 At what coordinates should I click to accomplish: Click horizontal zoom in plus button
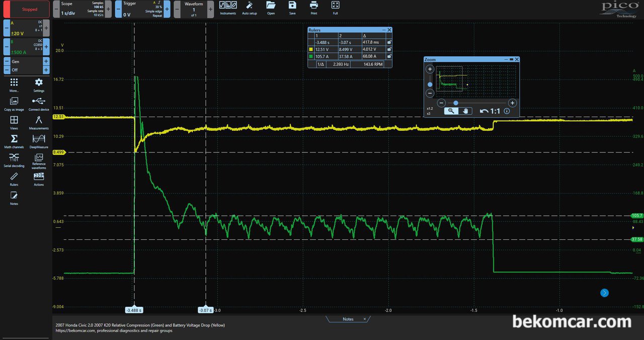point(513,103)
